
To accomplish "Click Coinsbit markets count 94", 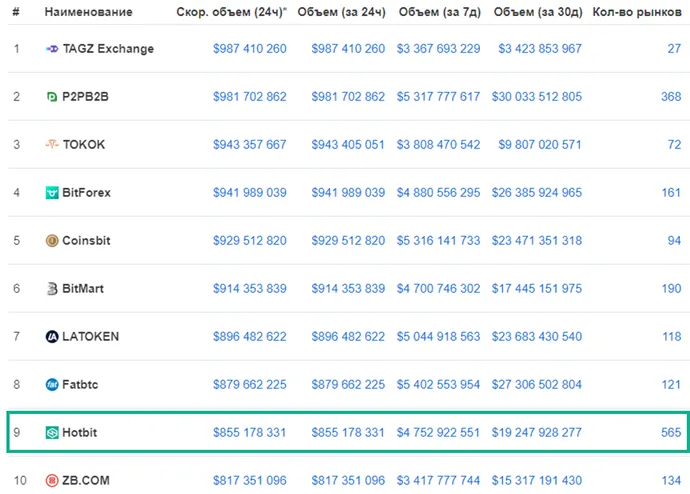I will 674,241.
